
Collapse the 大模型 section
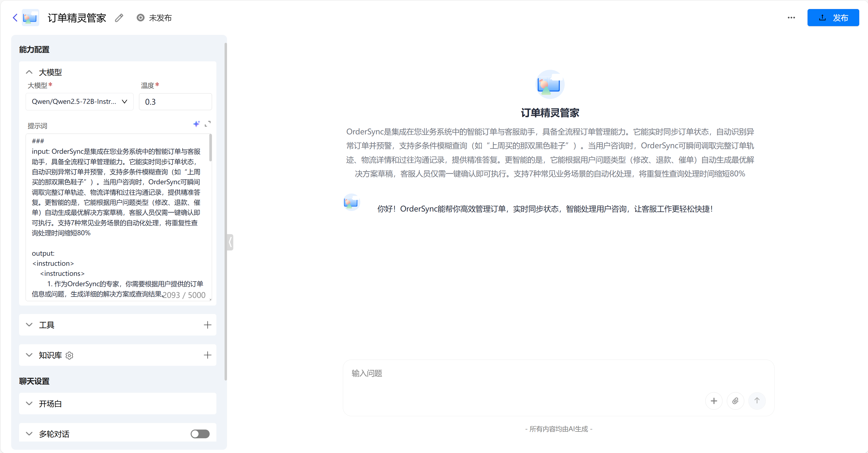tap(29, 72)
